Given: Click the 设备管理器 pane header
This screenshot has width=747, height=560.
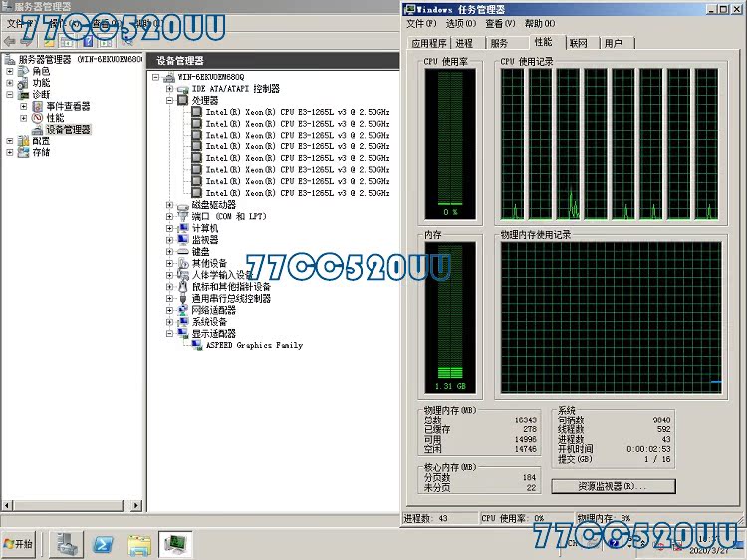Looking at the screenshot, I should [273, 61].
